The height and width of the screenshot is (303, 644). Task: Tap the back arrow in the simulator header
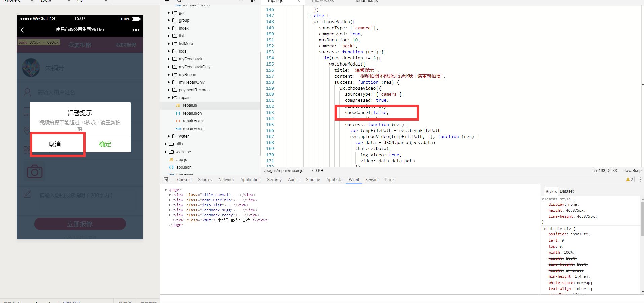(x=22, y=30)
